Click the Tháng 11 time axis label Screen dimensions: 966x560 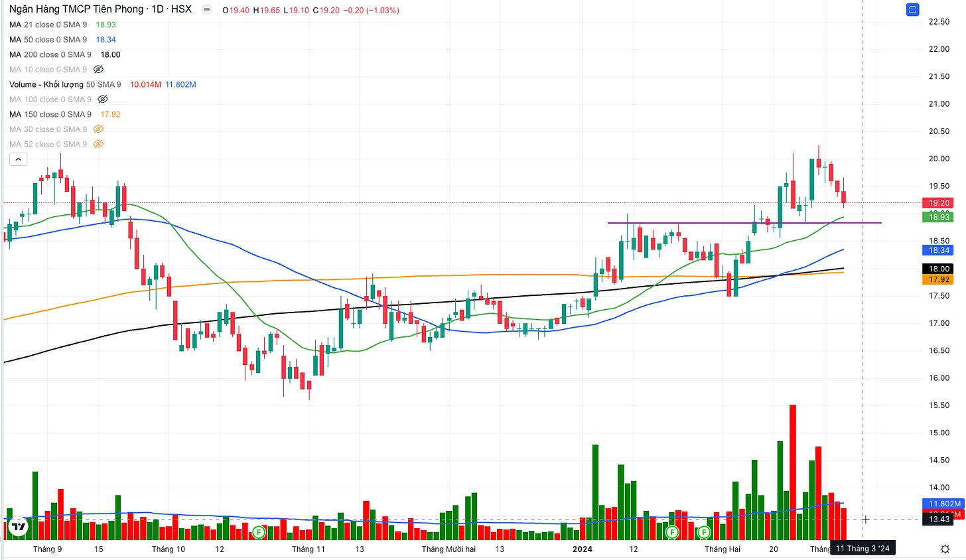point(309,549)
